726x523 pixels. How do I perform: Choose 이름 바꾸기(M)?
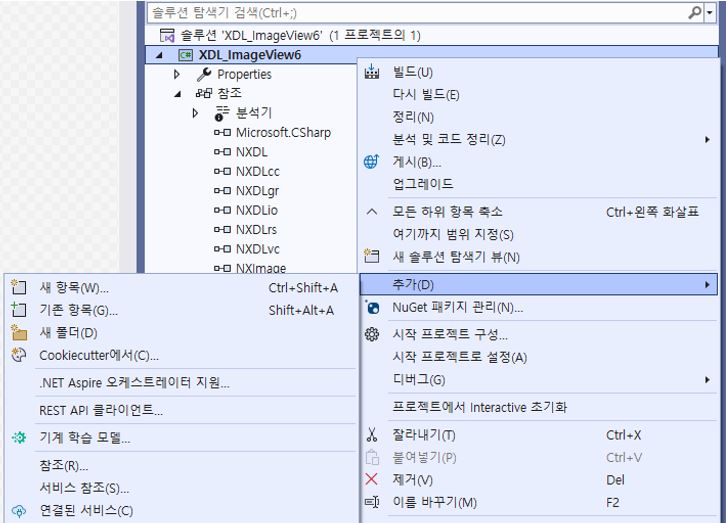(434, 502)
